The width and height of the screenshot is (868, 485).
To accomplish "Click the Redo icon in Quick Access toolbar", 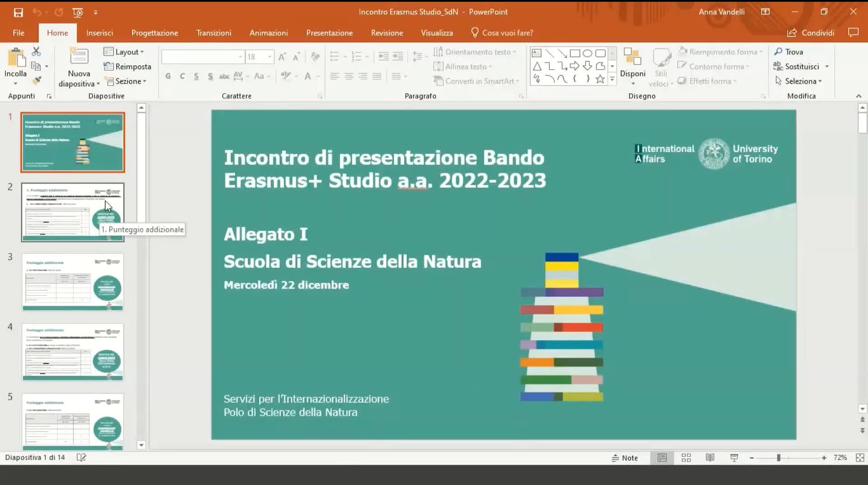I will (59, 12).
